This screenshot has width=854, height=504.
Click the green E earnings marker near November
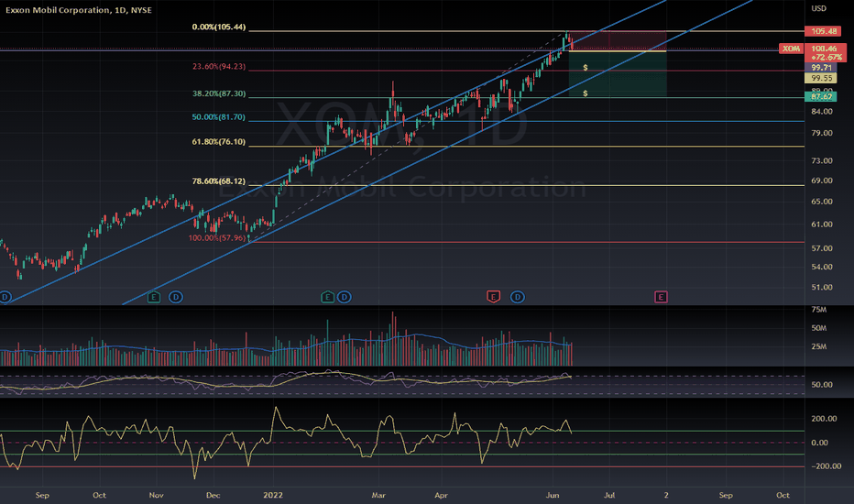coord(154,297)
